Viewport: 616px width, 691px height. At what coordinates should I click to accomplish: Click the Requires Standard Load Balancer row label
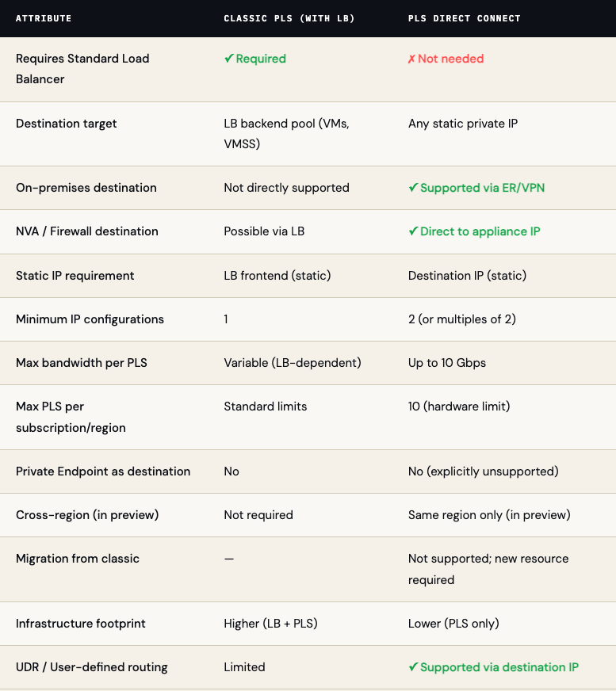pyautogui.click(x=82, y=69)
